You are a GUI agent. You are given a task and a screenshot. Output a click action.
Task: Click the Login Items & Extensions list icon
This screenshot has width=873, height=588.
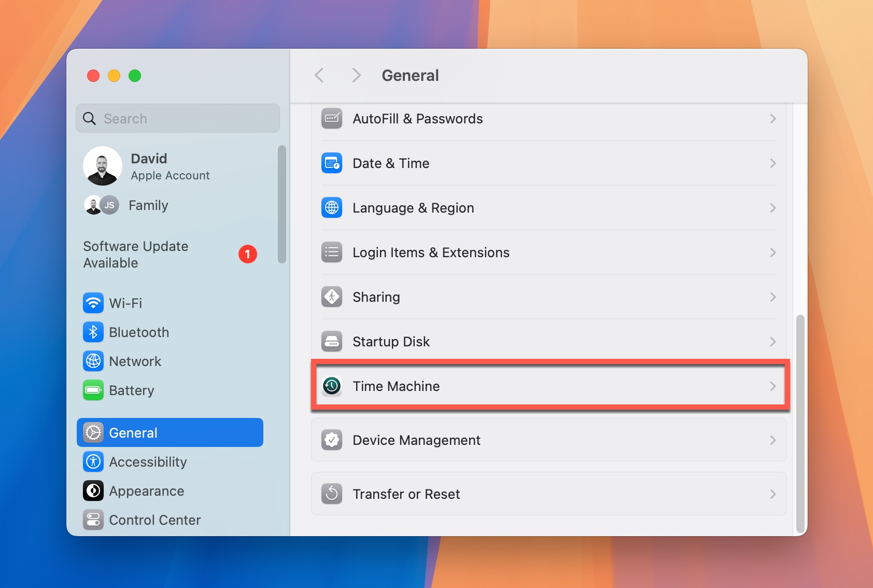(332, 253)
